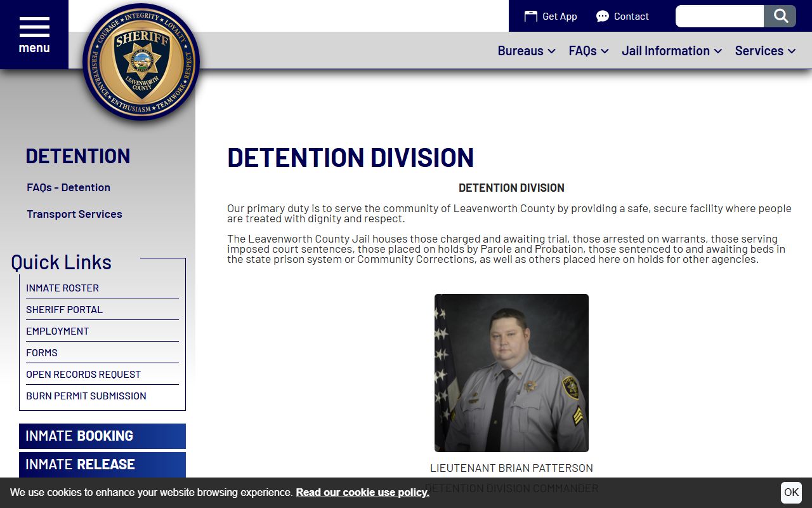Open the Contact link
The image size is (812, 508).
622,17
